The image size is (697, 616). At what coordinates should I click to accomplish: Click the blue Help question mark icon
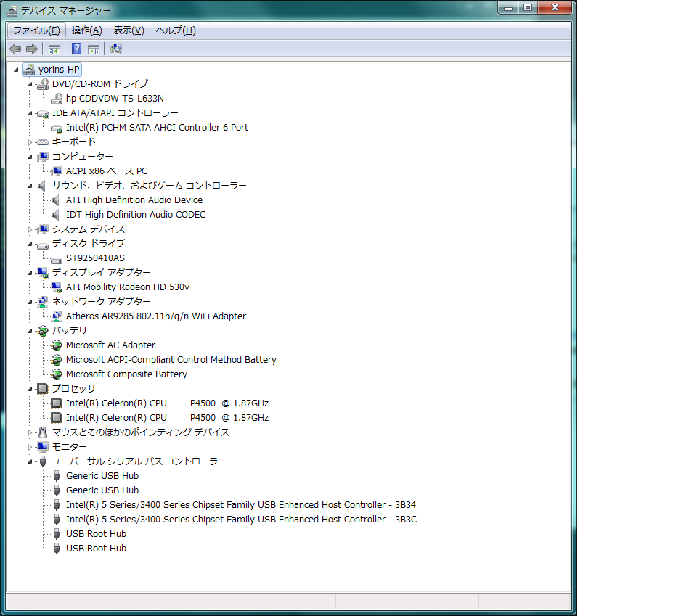[x=76, y=49]
